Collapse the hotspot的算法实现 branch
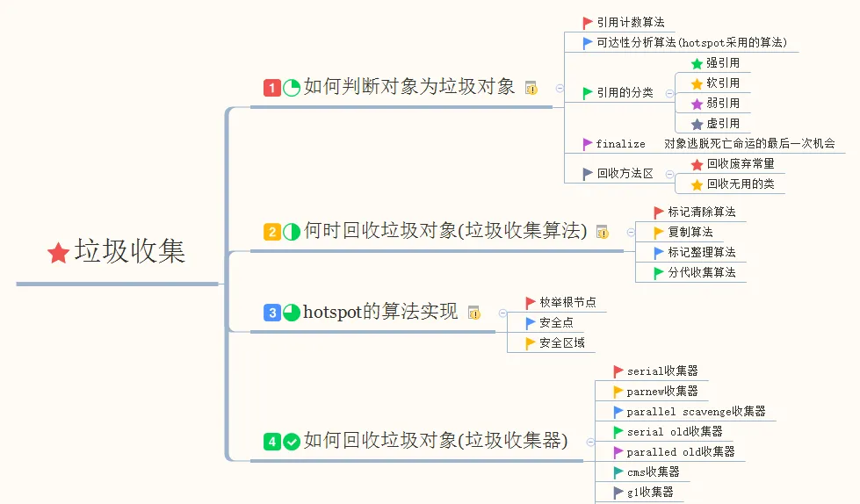860x504 pixels. (x=502, y=313)
